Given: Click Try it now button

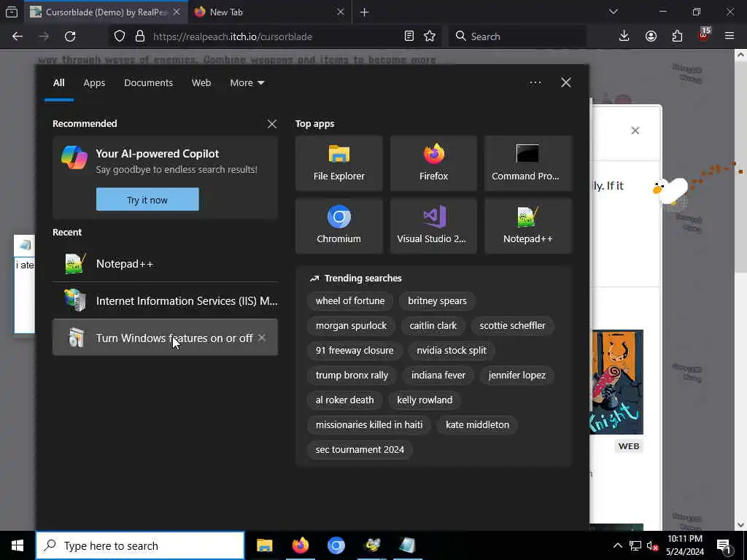Looking at the screenshot, I should (147, 200).
